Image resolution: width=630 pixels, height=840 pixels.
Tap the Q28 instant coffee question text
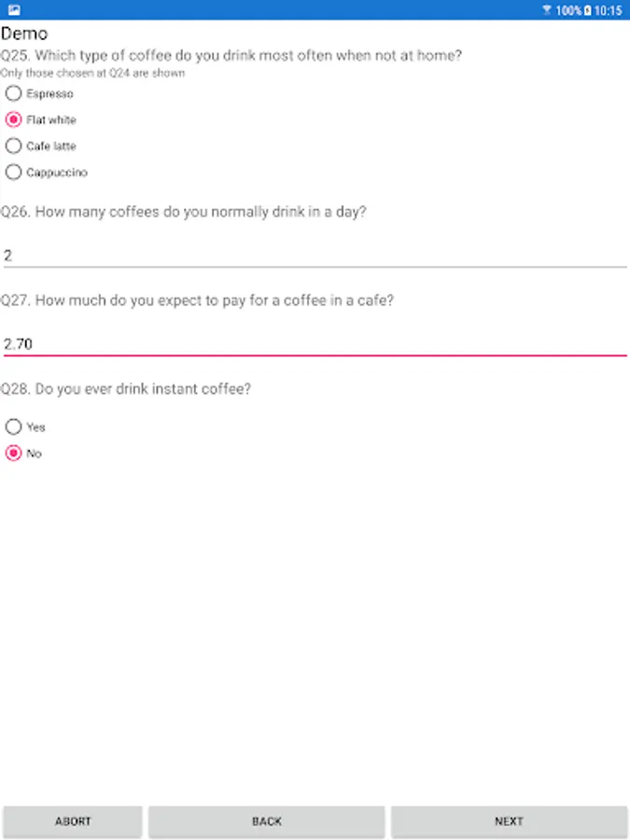(126, 389)
